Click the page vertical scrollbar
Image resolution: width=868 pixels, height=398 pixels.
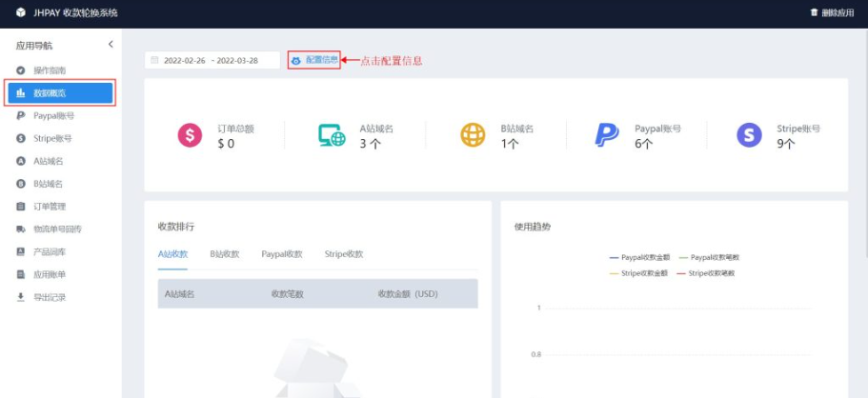pyautogui.click(x=865, y=144)
